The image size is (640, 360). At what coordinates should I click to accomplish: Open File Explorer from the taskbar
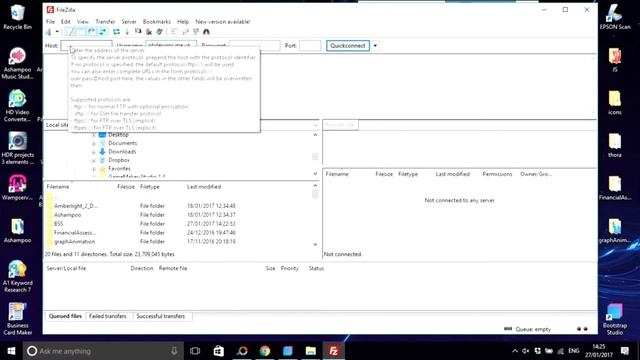coord(311,351)
